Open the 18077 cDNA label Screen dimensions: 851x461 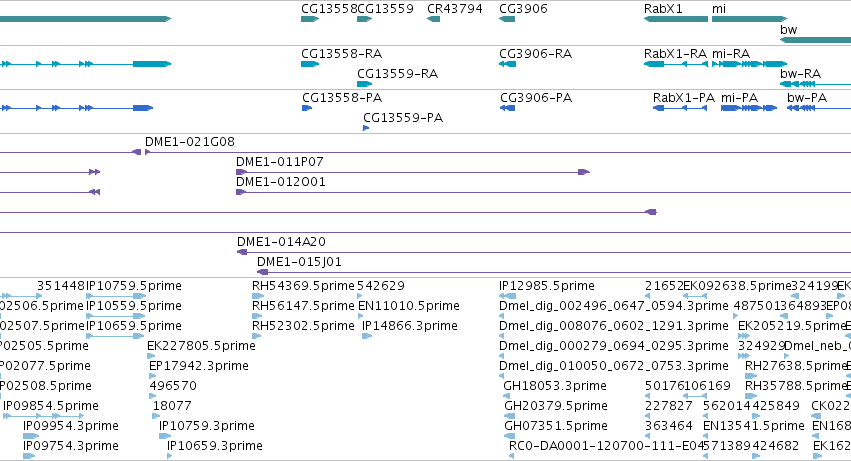pos(172,406)
